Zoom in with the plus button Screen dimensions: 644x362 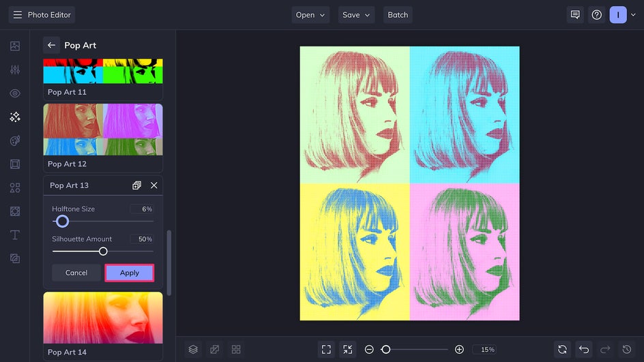(x=459, y=349)
